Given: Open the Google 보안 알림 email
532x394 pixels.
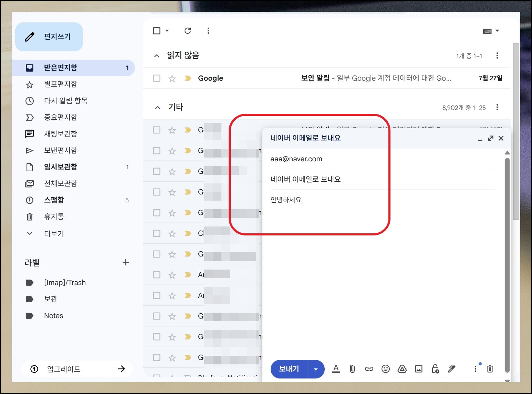Looking at the screenshot, I should (x=327, y=78).
